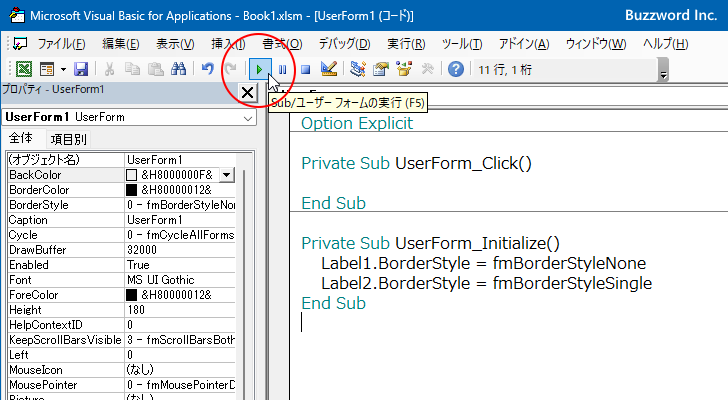The height and width of the screenshot is (400, 728).
Task: Run the Sub/UserForm with the play icon
Action: (x=260, y=69)
